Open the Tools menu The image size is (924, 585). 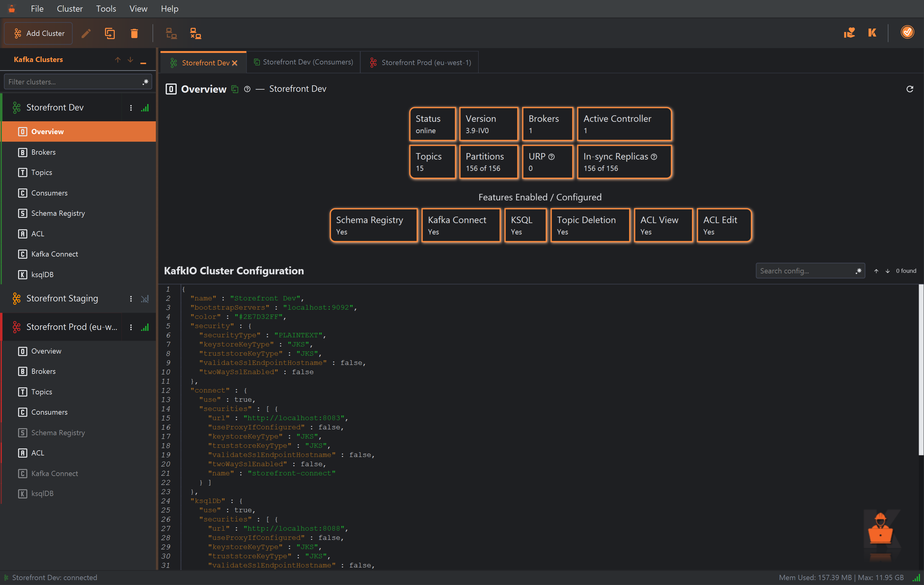point(106,9)
